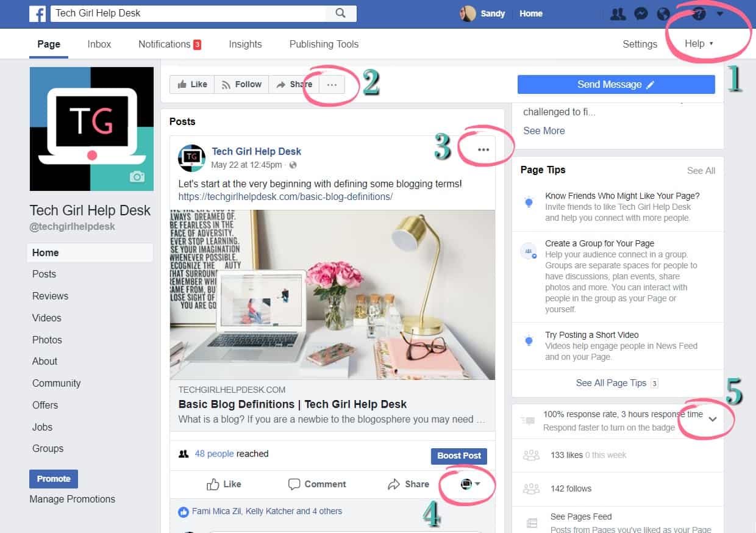
Task: View Fami Mica Zil and others reactions
Action: (267, 511)
